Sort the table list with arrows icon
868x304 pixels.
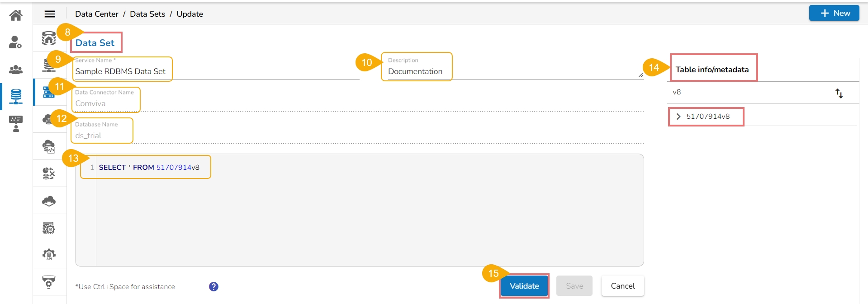pos(839,94)
